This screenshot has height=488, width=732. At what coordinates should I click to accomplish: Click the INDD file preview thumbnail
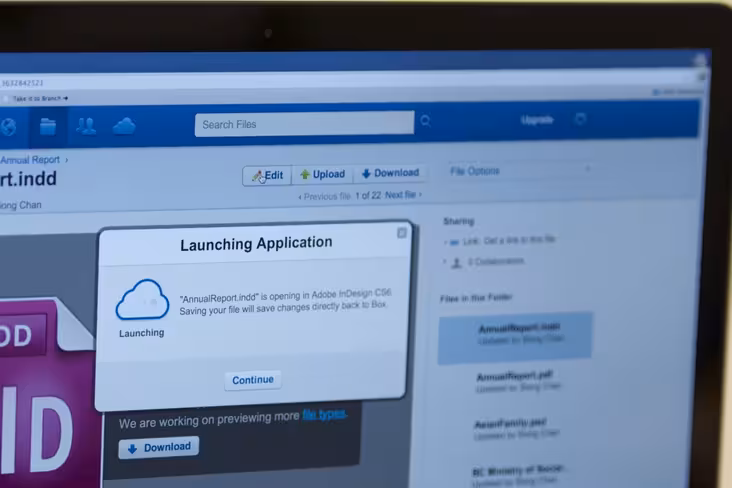pyautogui.click(x=47, y=392)
